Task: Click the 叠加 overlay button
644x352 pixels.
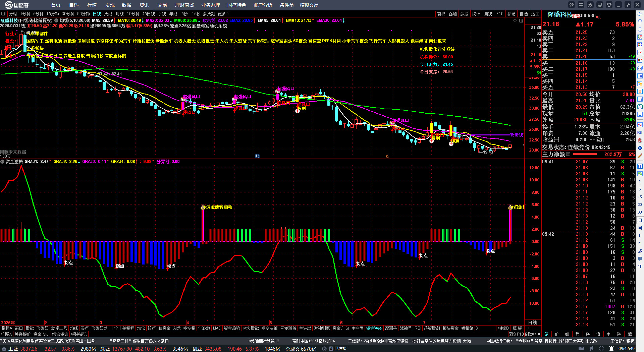Action: tap(453, 14)
